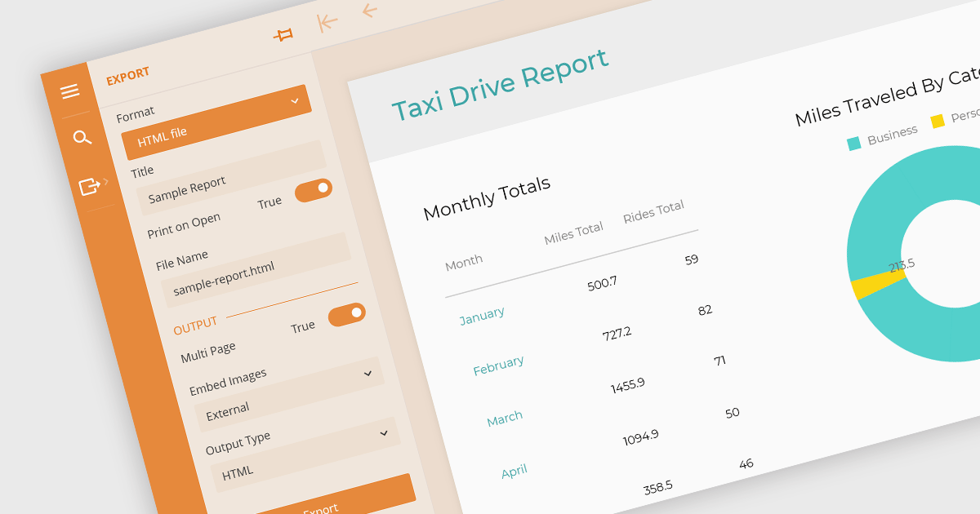Screen dimensions: 980x514
Task: Open the Format dropdown HTML file
Action: [x=216, y=122]
